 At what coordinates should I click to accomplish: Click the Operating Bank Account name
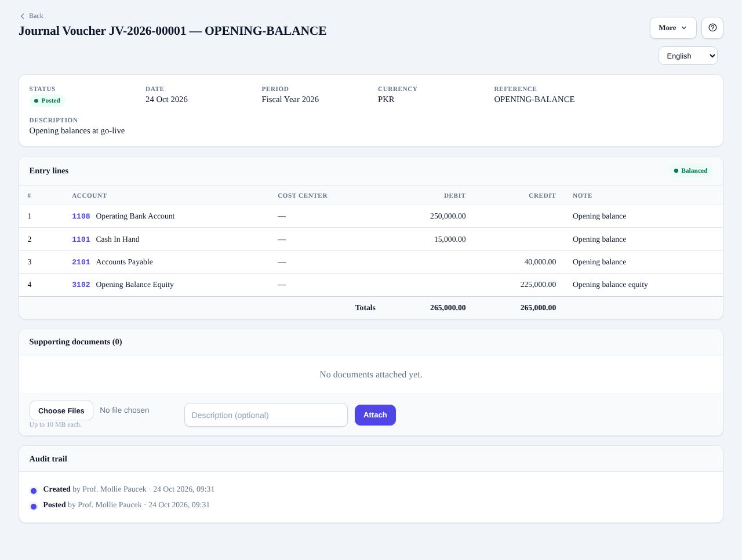(x=135, y=216)
